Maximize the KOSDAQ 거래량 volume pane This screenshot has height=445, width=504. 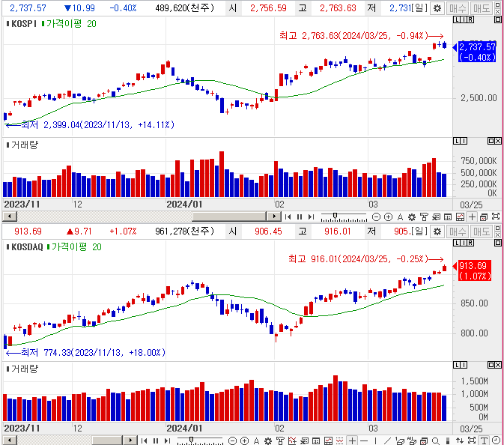491,365
